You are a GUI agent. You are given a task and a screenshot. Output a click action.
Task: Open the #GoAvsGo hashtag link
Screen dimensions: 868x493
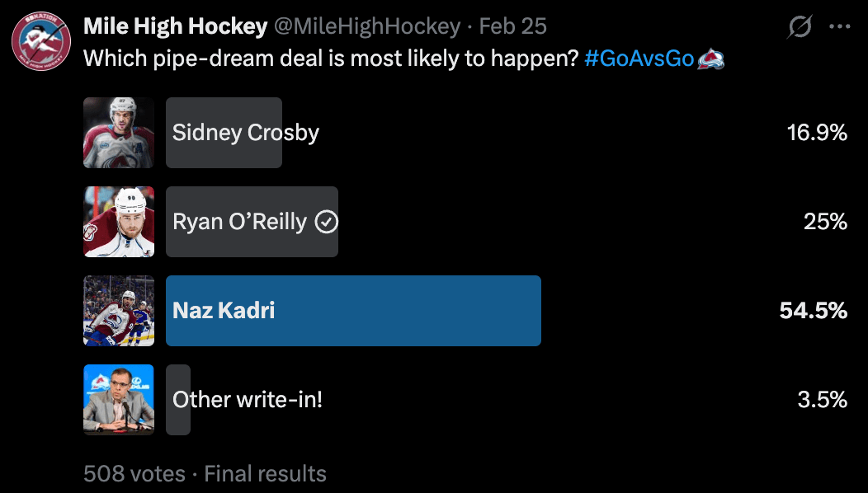[x=639, y=59]
